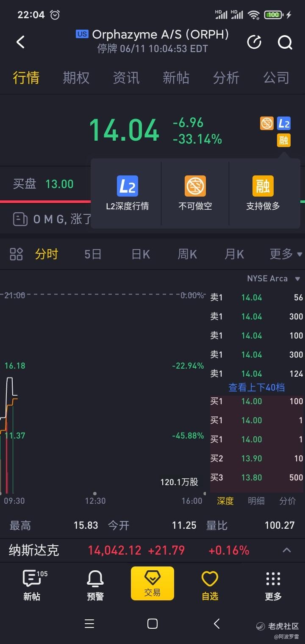Tap the refresh icon in the header
This screenshot has height=644, width=305.
[x=254, y=42]
